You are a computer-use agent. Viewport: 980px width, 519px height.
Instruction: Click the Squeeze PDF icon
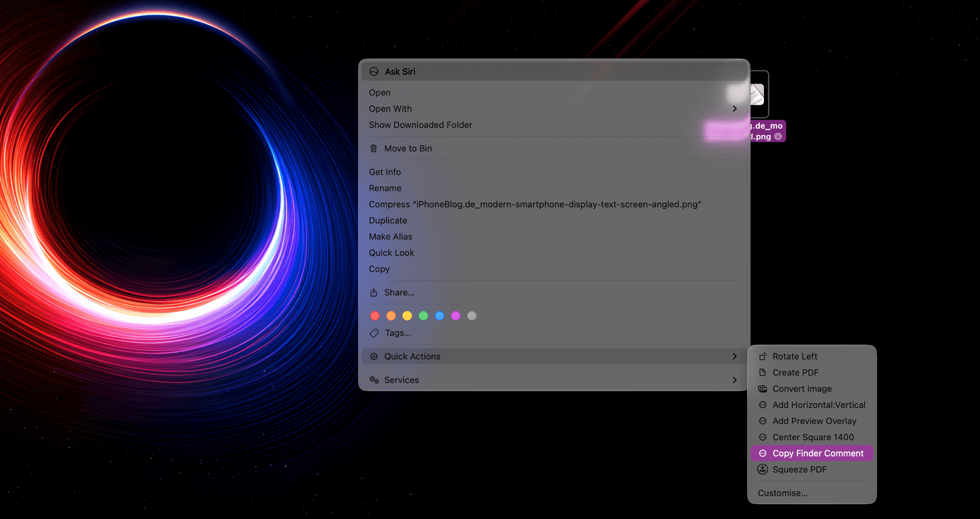click(762, 469)
